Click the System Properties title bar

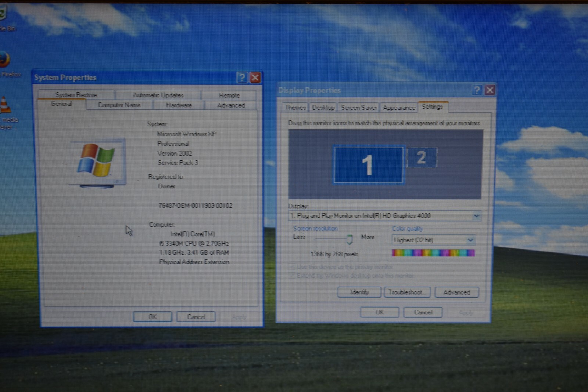134,78
